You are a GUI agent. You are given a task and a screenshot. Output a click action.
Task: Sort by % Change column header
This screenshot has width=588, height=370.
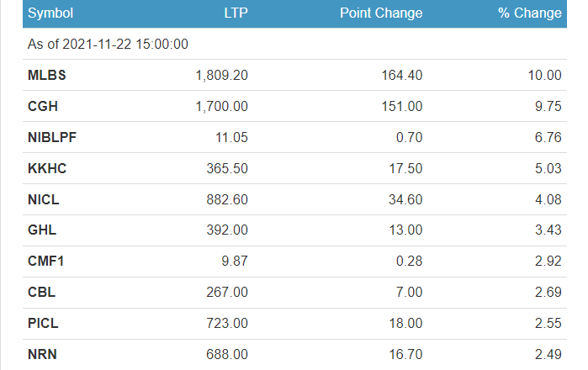click(529, 13)
